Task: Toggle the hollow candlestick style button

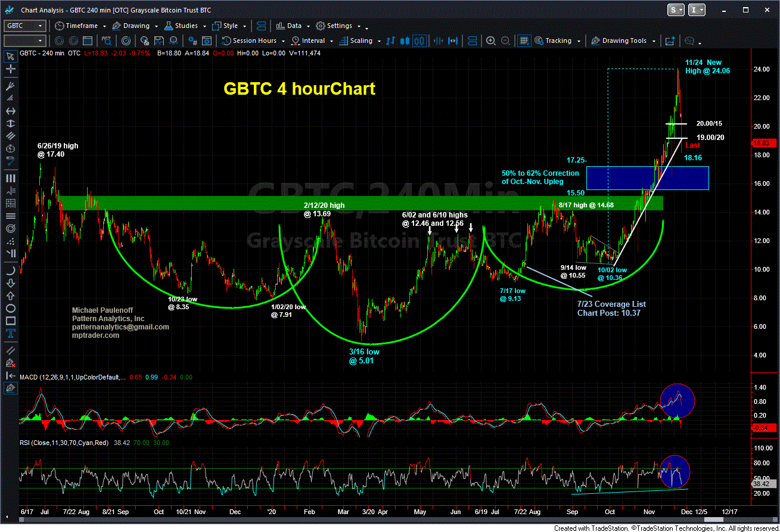Action: tap(419, 41)
